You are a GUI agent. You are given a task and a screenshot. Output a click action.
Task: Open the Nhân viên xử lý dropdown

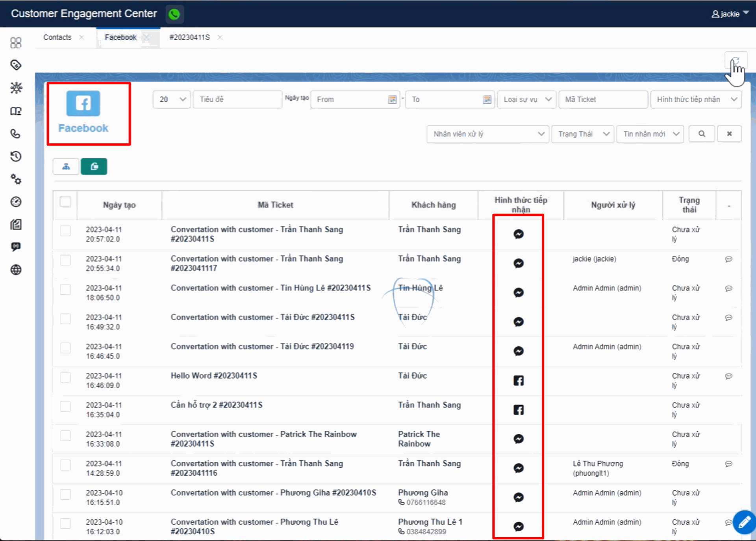click(488, 134)
